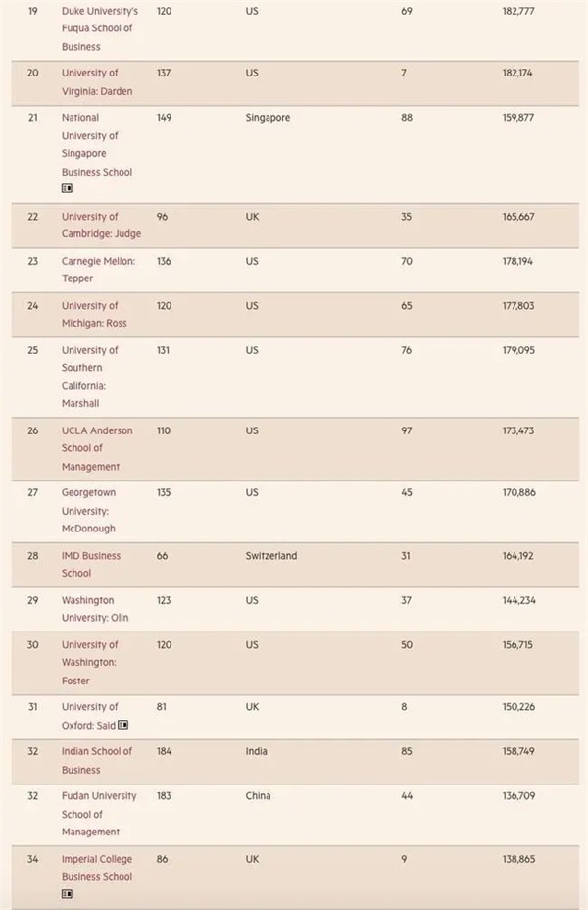This screenshot has width=588, height=910.
Task: Open the Georgetown University: McDonough link
Action: [x=88, y=511]
